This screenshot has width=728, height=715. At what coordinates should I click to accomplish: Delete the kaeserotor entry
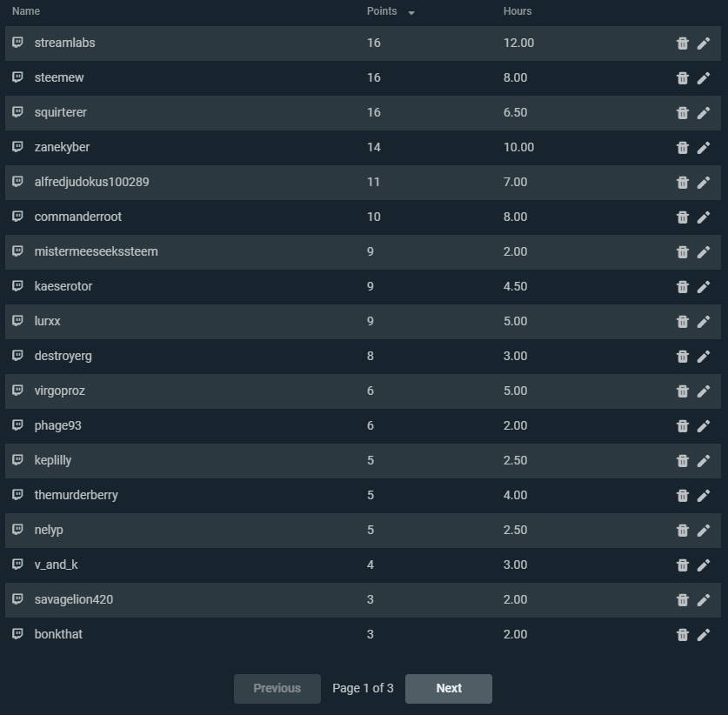click(x=683, y=287)
